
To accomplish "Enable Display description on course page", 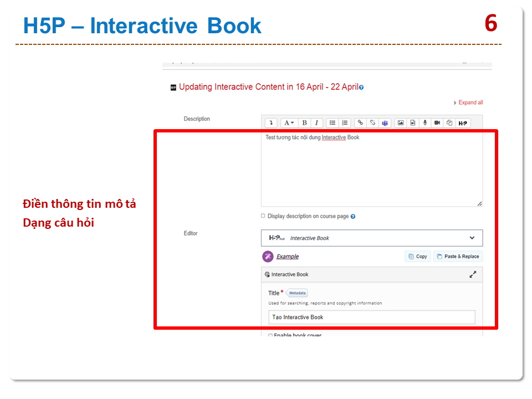I will click(263, 216).
